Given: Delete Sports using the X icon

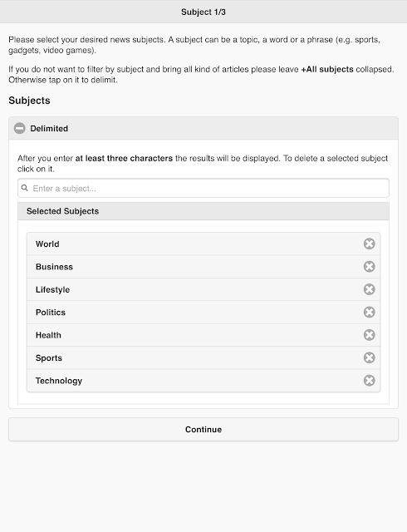Looking at the screenshot, I should [369, 357].
